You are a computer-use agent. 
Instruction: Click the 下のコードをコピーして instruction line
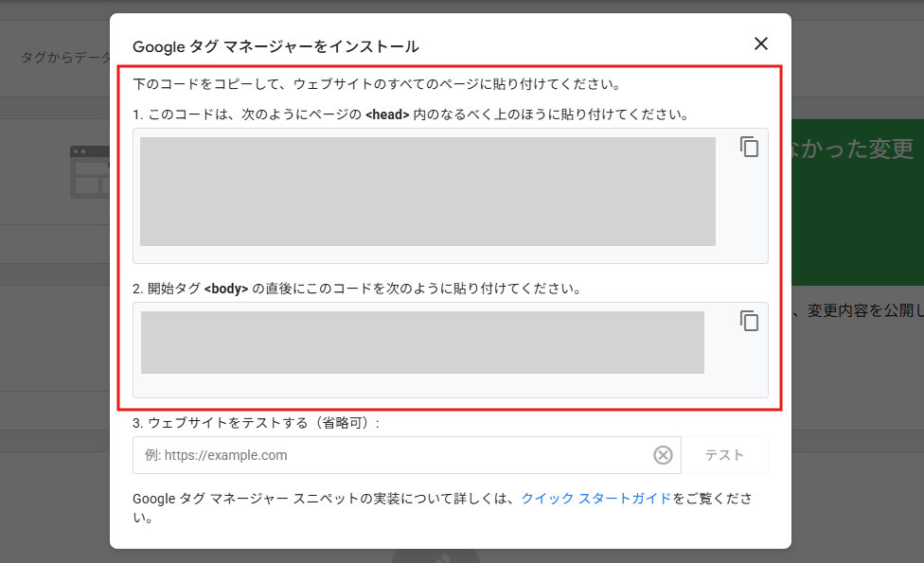[x=376, y=84]
